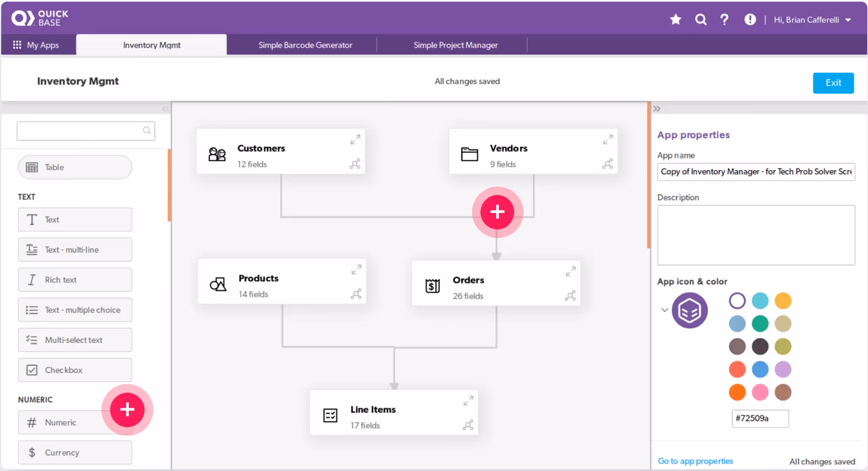
Task: Choose the Rich text field type
Action: [74, 280]
